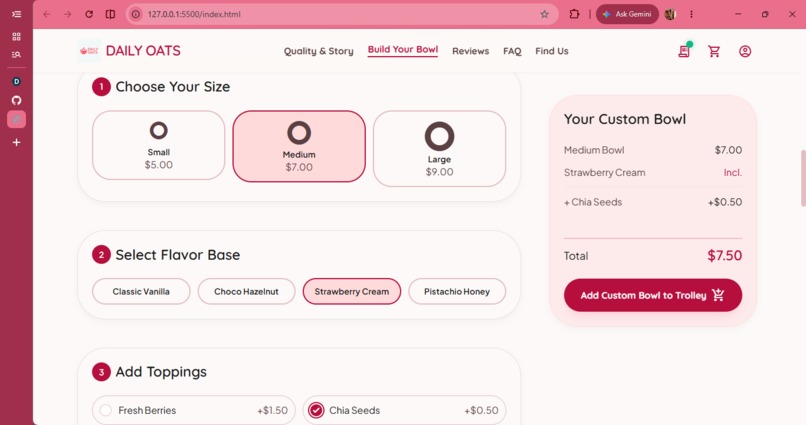This screenshot has height=425, width=806.
Task: Click the $7.50 total price
Action: (724, 255)
